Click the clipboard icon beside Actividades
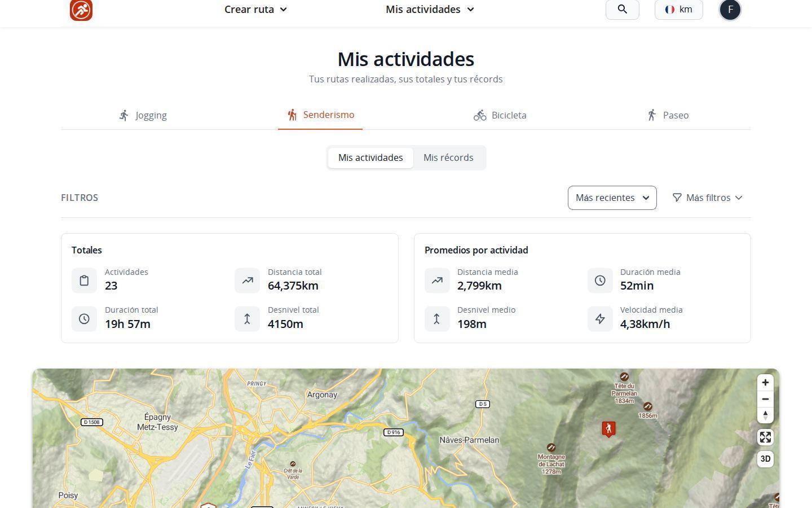 (x=84, y=281)
